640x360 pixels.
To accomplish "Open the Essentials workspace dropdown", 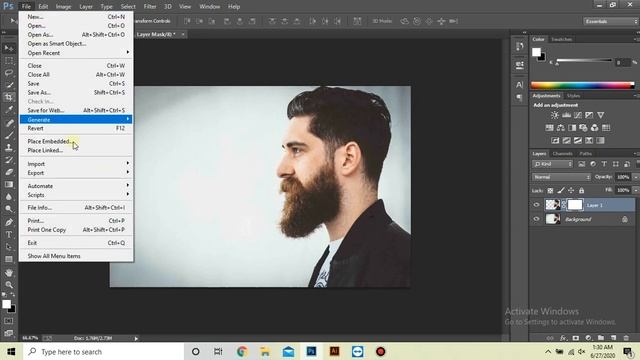I will (610, 21).
